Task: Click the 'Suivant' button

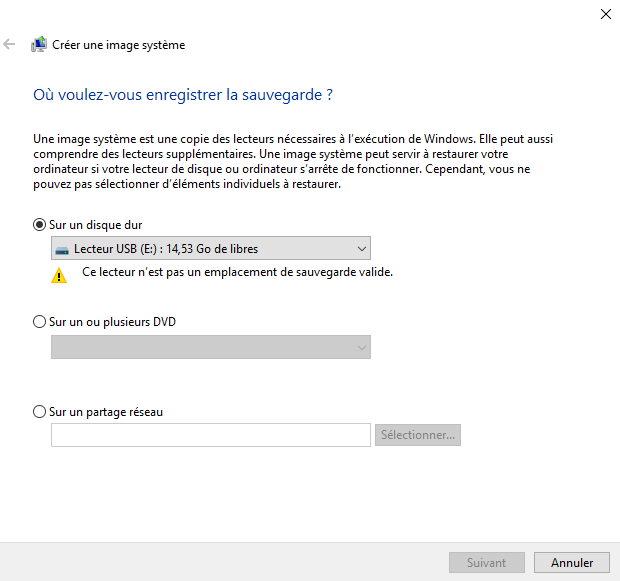Action: point(486,563)
